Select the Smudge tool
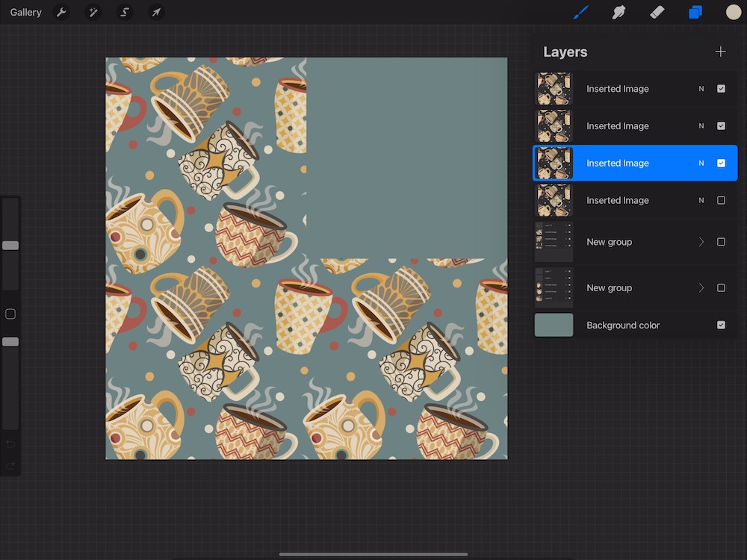The width and height of the screenshot is (747, 560). point(619,13)
